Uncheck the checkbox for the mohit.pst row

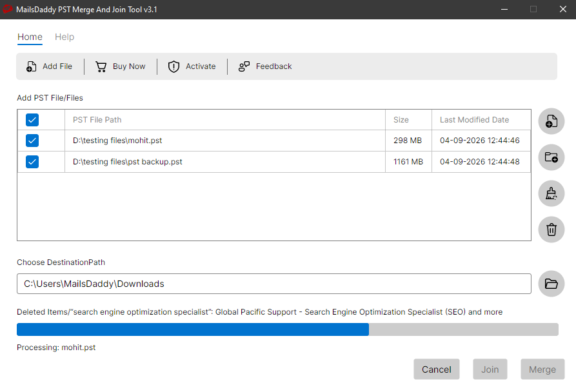pos(32,141)
